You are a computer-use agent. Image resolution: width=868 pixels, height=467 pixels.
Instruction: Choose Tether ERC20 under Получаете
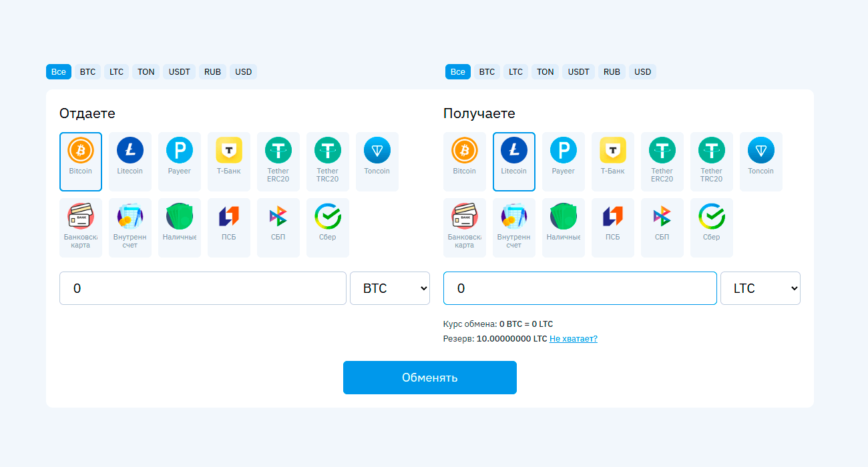pos(662,162)
